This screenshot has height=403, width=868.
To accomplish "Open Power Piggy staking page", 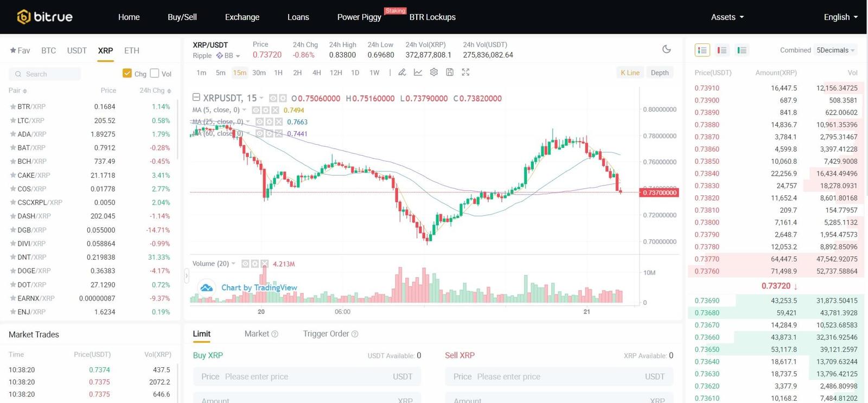I will (359, 17).
